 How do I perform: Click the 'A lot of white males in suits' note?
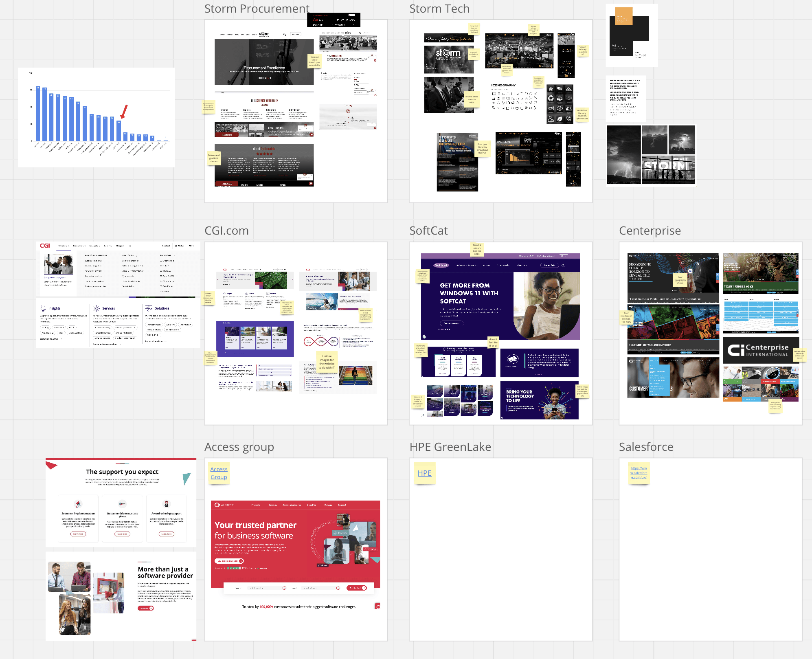click(472, 100)
